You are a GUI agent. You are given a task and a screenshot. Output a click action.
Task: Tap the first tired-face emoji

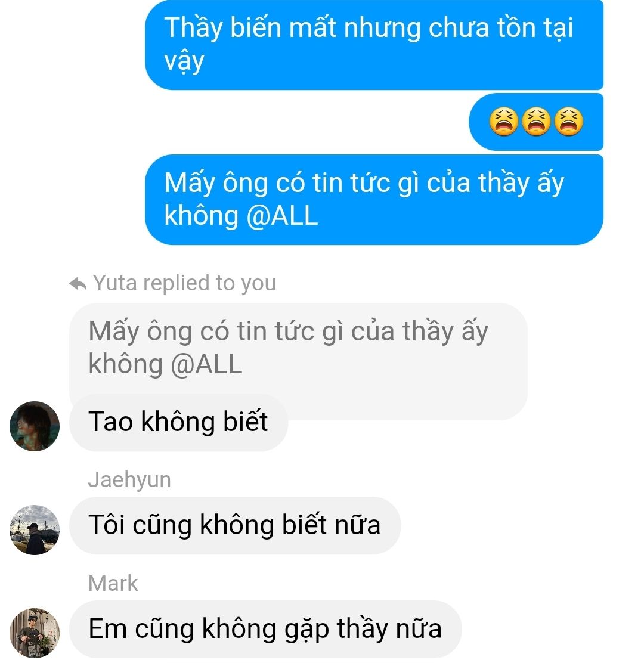(x=504, y=122)
